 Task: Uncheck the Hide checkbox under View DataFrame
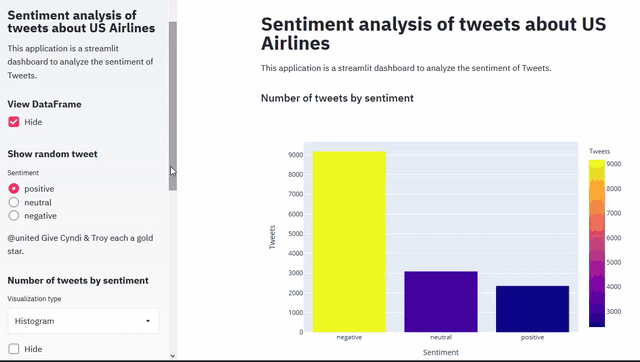13,122
